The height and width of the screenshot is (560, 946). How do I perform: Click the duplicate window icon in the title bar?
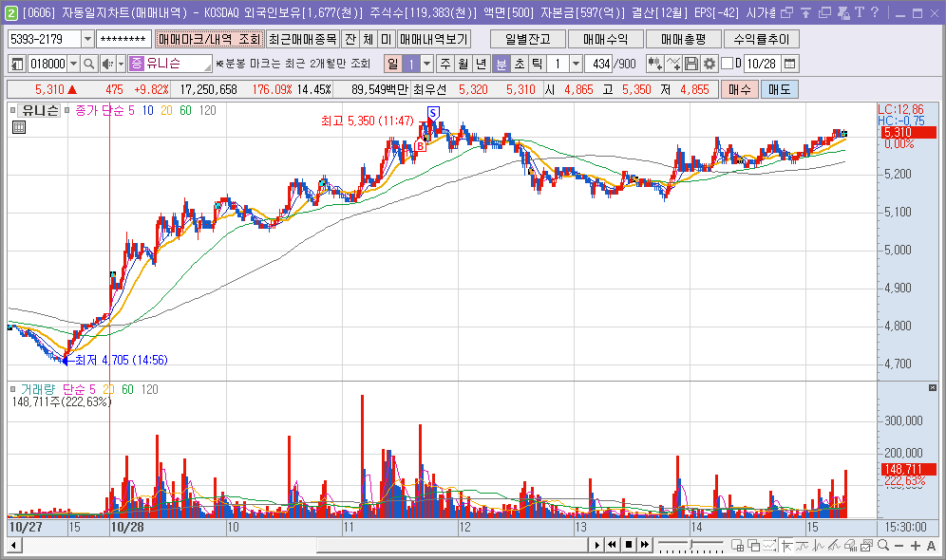(x=824, y=12)
